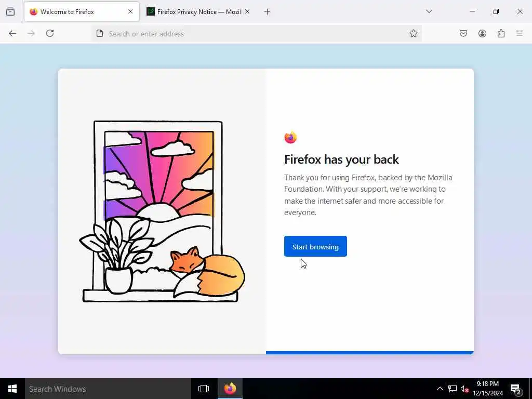Click the page info icon in address bar

99,33
